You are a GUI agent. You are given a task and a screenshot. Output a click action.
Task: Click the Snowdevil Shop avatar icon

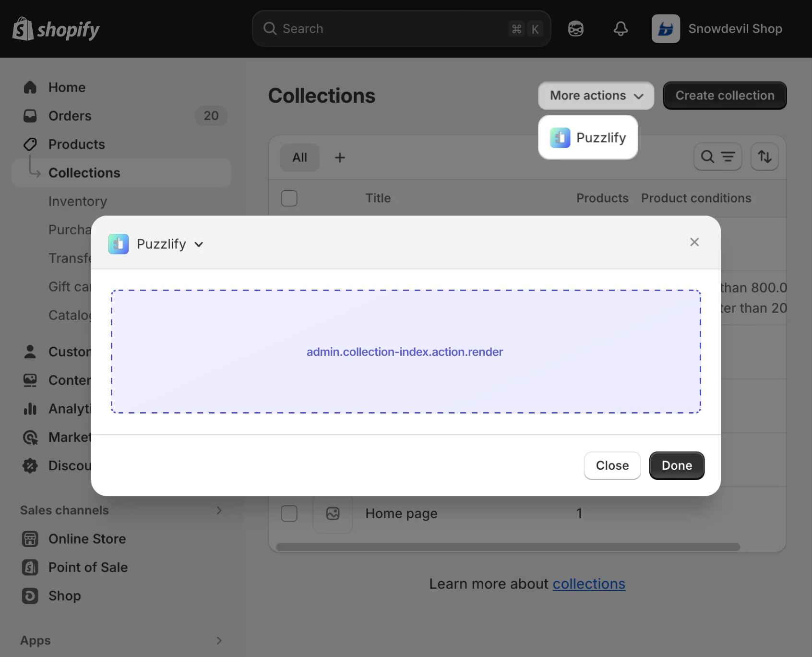point(666,29)
